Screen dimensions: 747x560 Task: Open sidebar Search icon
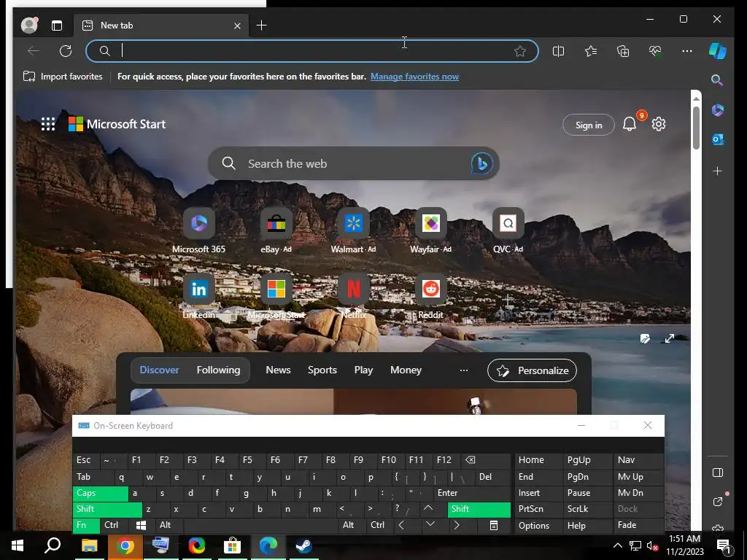click(717, 80)
